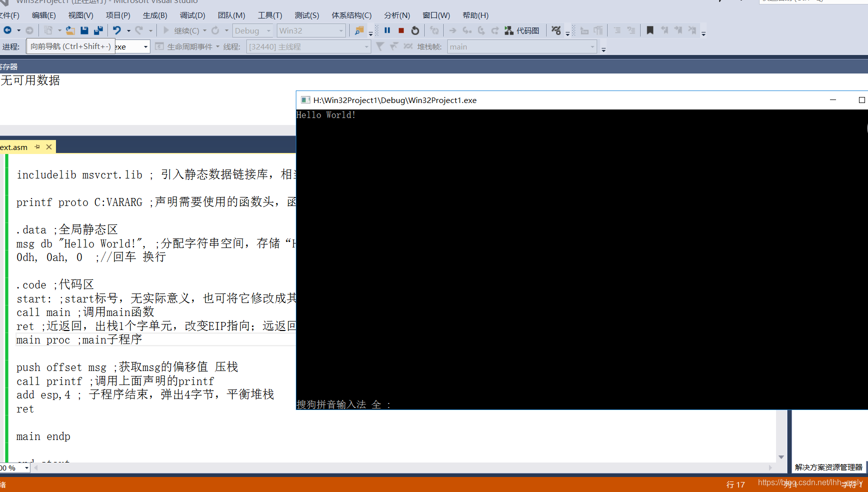The height and width of the screenshot is (492, 868).
Task: Step over with the debug step icon
Action: [x=481, y=30]
